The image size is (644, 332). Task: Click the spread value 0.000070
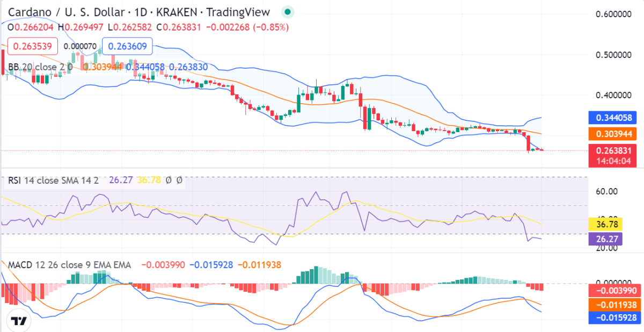click(80, 46)
